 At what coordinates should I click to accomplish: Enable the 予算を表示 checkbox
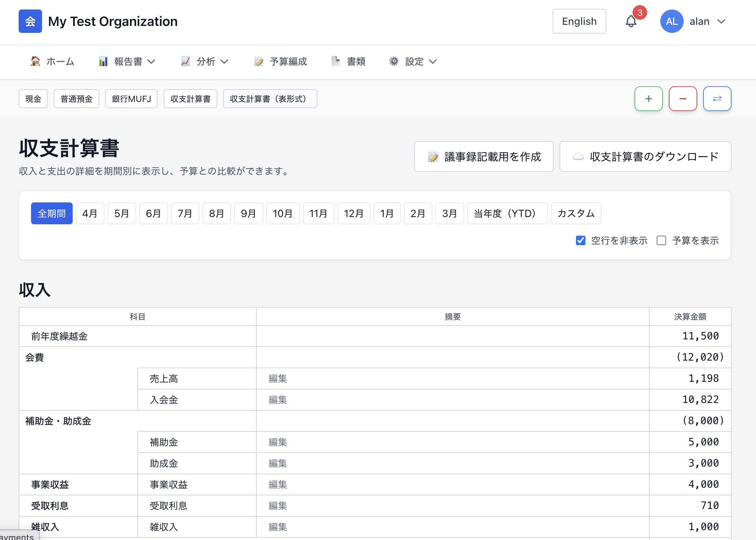(661, 240)
